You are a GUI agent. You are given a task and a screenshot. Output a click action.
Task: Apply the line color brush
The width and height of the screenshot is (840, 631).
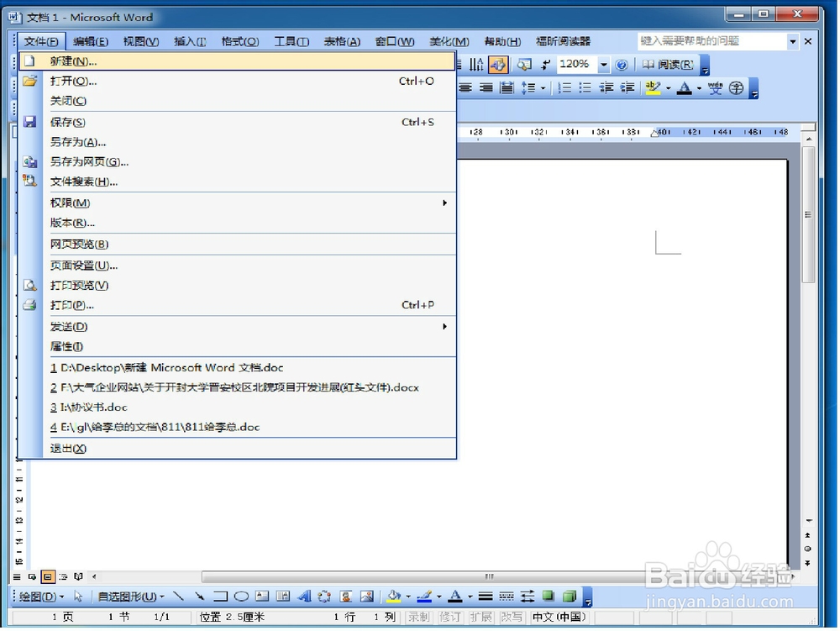(x=424, y=597)
